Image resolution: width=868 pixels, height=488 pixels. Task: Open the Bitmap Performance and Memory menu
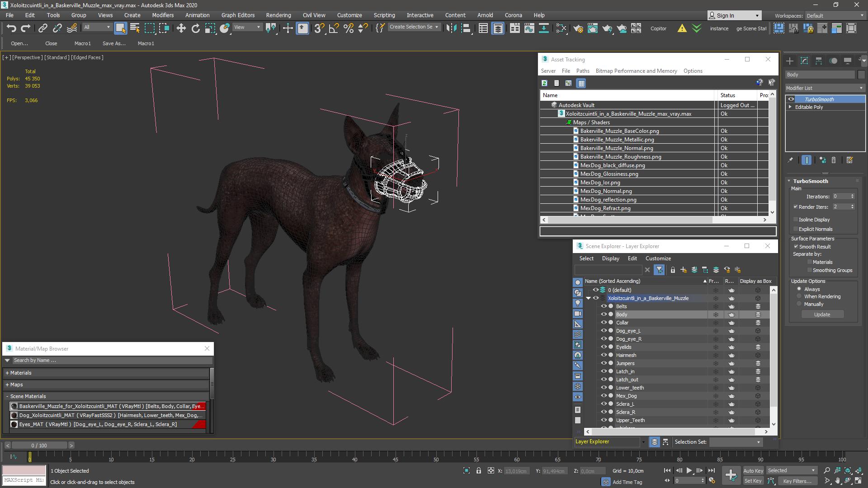[x=636, y=71]
